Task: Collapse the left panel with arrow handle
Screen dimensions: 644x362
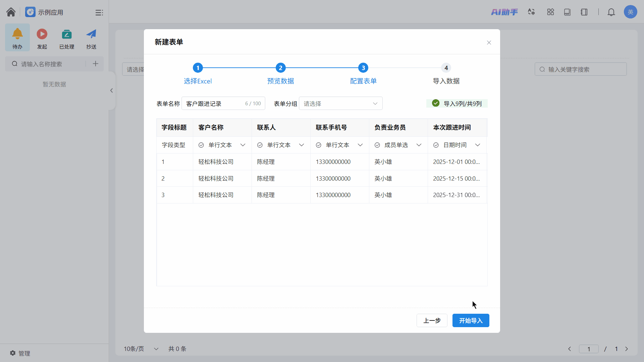Action: point(111,90)
